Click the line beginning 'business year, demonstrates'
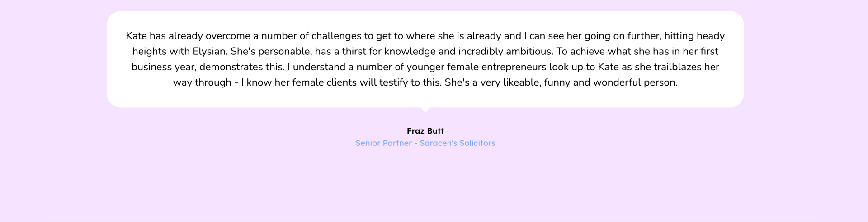The width and height of the screenshot is (868, 222). pos(425,67)
